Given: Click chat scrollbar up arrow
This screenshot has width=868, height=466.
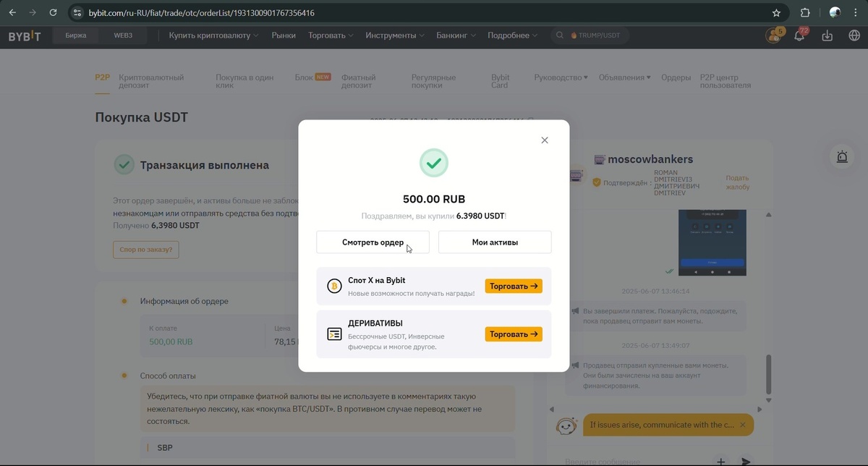Looking at the screenshot, I should coord(768,215).
